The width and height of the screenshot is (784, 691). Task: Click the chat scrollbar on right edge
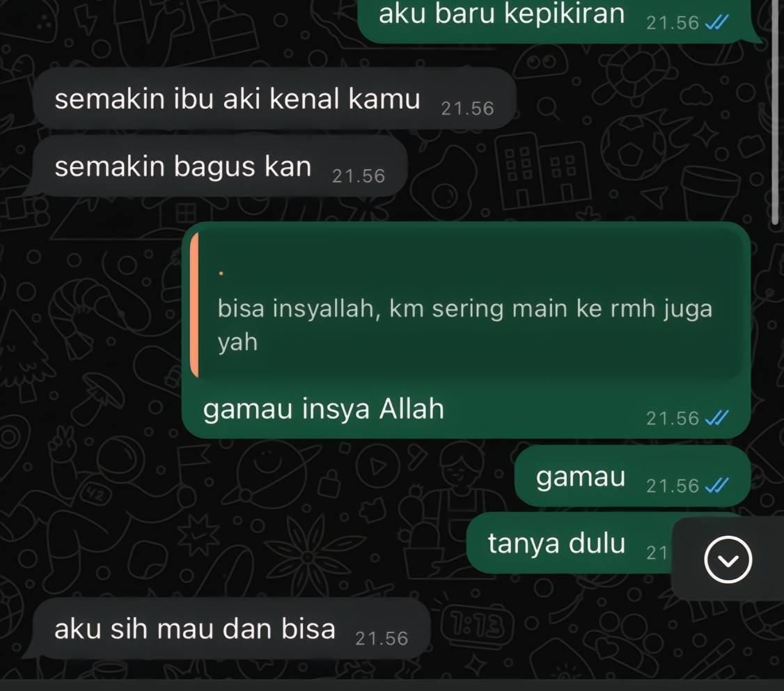[x=776, y=113]
